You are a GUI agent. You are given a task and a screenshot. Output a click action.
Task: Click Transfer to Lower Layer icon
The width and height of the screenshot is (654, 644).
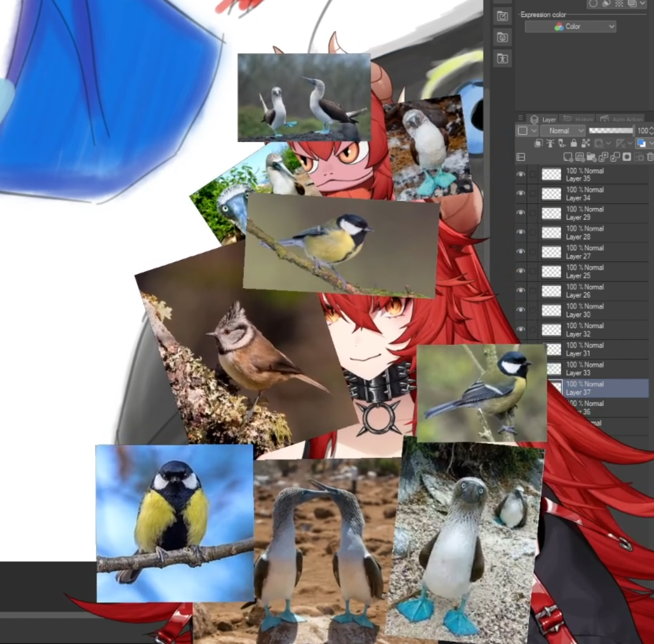(x=603, y=157)
